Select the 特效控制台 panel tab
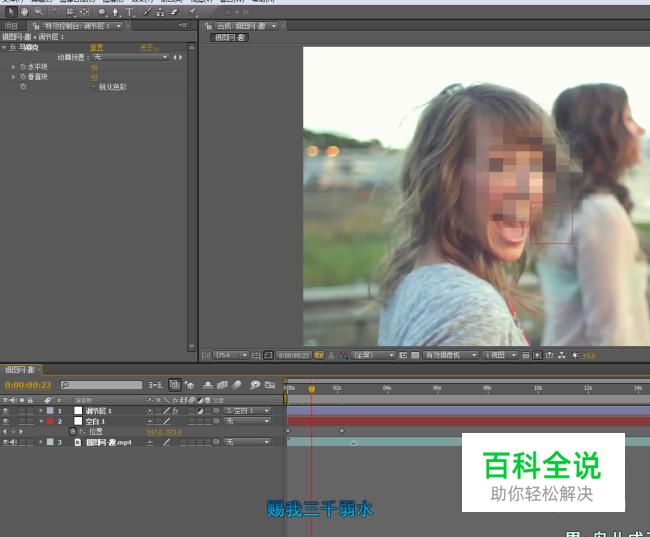 [78, 26]
